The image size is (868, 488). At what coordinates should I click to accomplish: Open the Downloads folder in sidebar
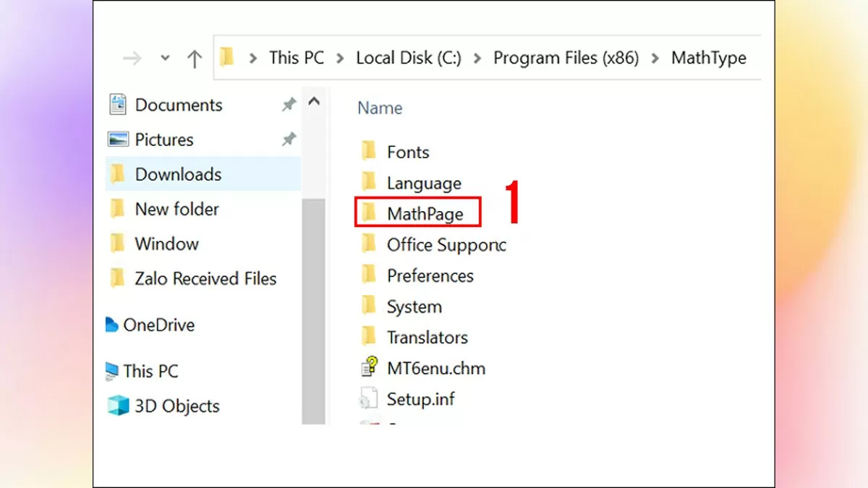(x=178, y=174)
